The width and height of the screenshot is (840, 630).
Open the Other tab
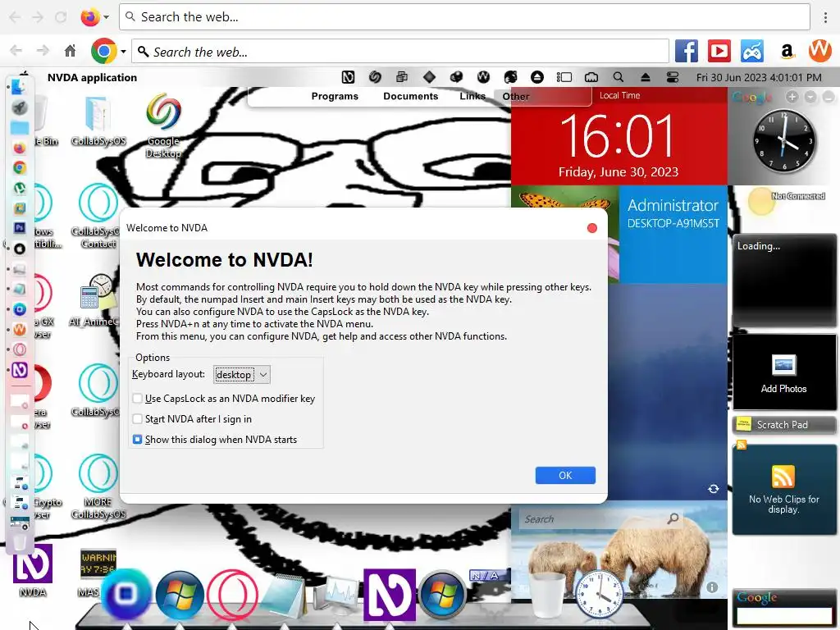click(x=516, y=97)
